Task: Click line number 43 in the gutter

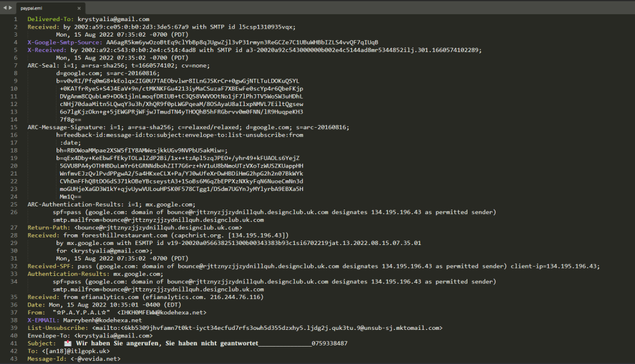Action: tap(14, 358)
